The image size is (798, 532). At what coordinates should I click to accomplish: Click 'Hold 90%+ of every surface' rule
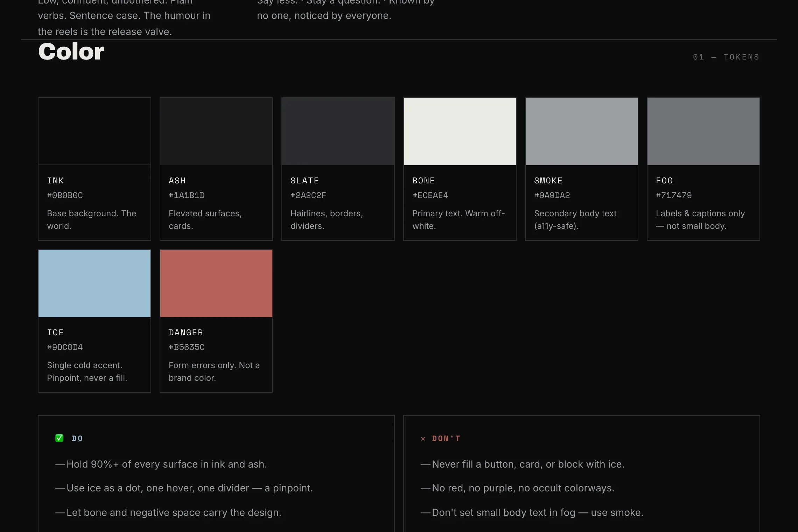[161, 464]
